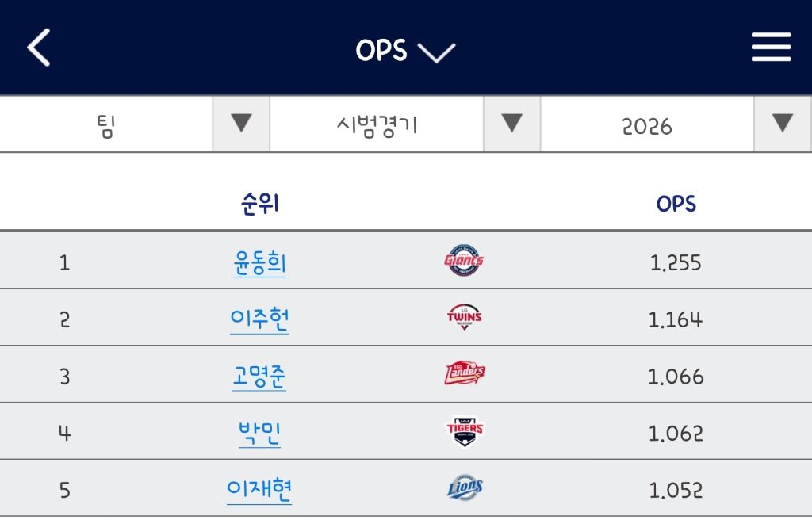Expand the OPS stat selector chevron
The height and width of the screenshot is (520, 812).
436,52
